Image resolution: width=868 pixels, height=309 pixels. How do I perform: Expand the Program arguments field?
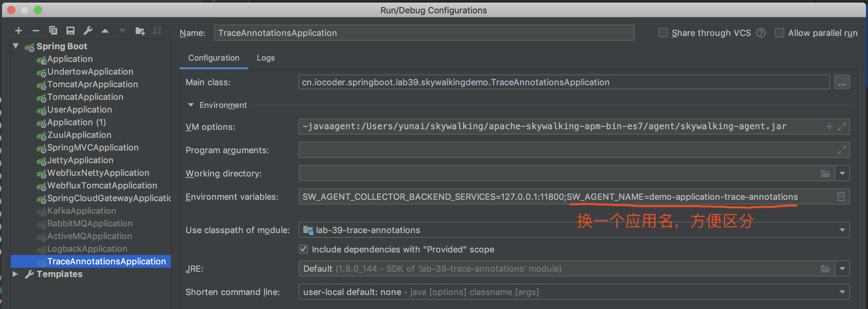tap(842, 150)
